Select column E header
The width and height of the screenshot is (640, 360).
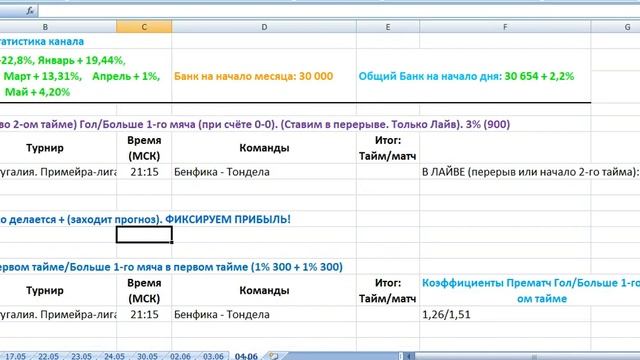pyautogui.click(x=388, y=27)
